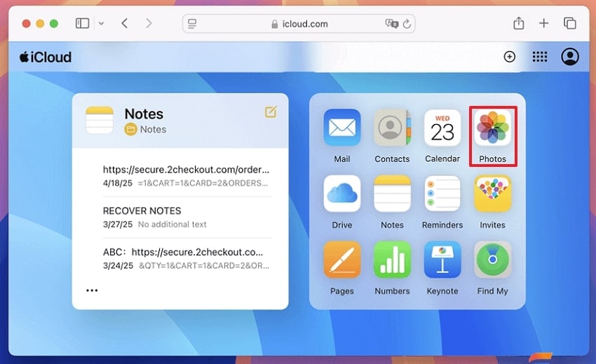Click the lock icon in address bar
The image size is (596, 364).
point(274,24)
